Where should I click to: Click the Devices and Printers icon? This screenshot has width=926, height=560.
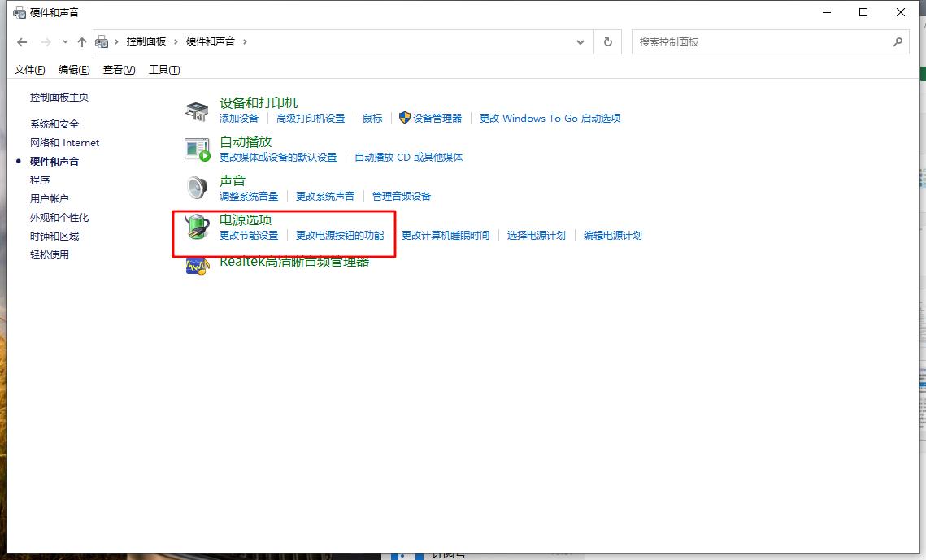pos(197,111)
